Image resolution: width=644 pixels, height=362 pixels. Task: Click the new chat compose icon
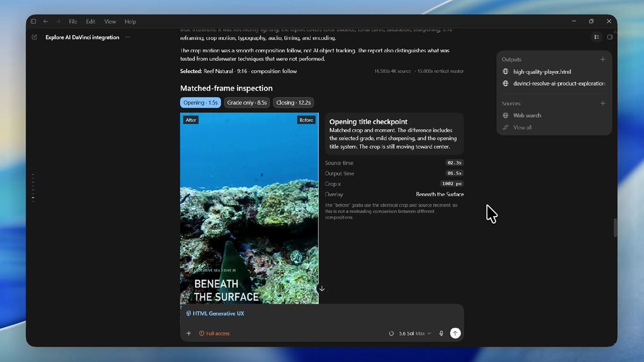(35, 38)
